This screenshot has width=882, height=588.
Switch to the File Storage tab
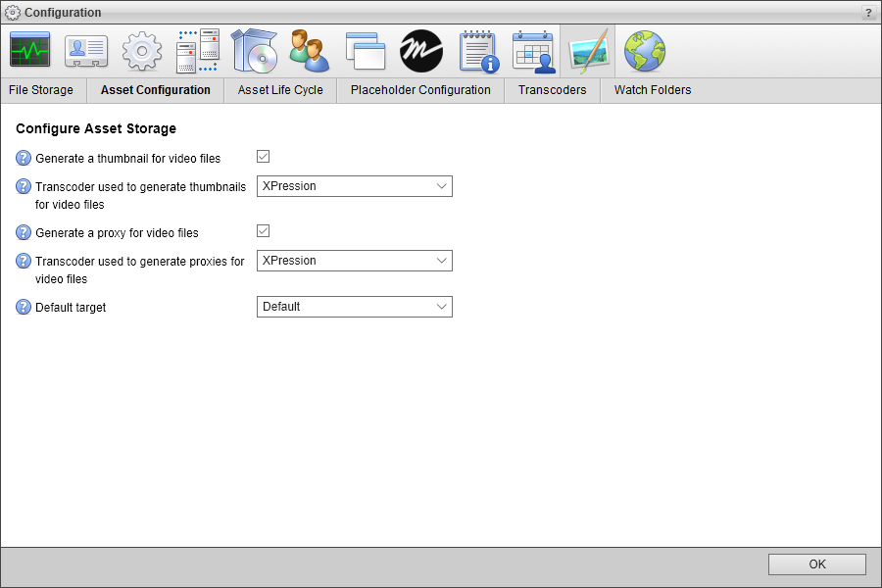(x=41, y=89)
